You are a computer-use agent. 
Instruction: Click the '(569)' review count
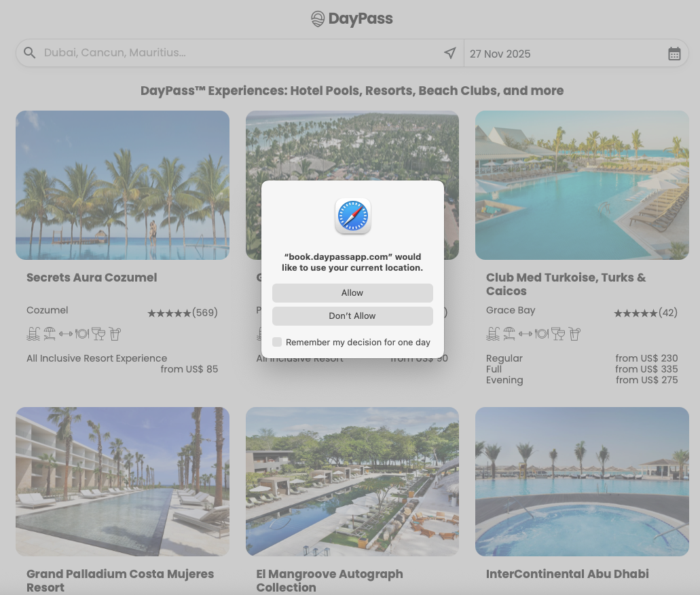[205, 313]
